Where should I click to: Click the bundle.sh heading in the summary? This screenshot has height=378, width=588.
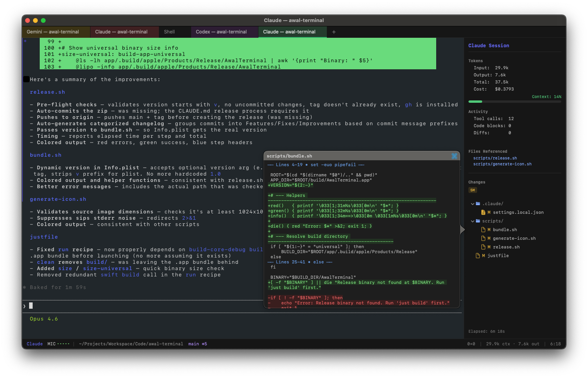point(46,155)
